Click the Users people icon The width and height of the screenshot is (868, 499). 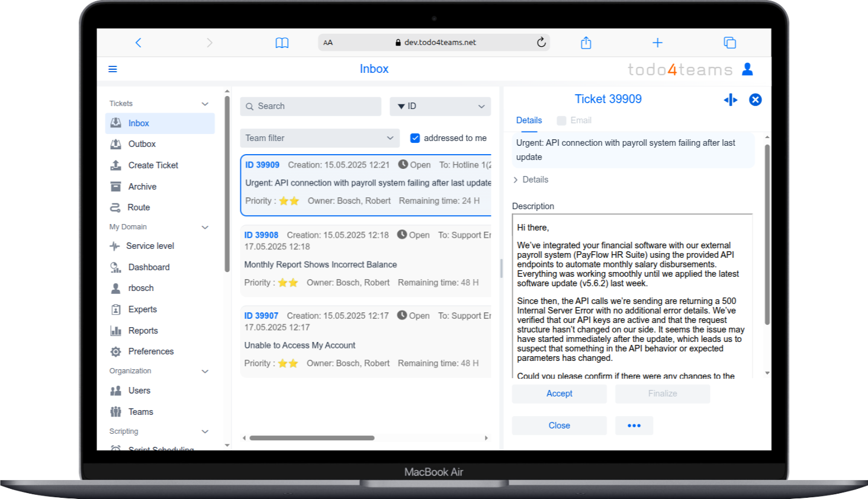pos(116,391)
